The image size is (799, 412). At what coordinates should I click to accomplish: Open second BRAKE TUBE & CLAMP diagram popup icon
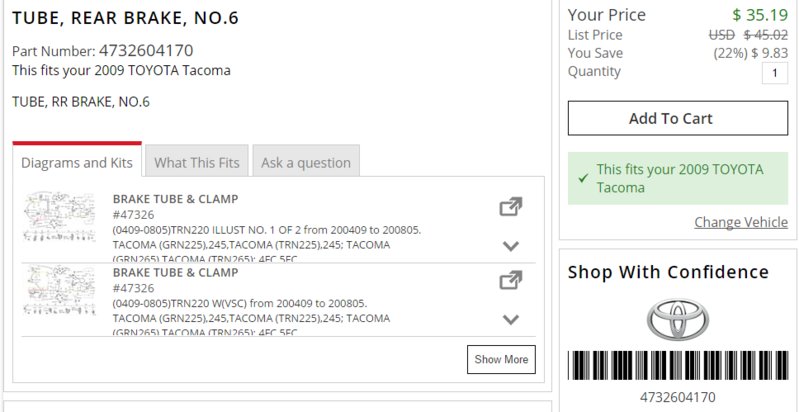[x=511, y=281]
